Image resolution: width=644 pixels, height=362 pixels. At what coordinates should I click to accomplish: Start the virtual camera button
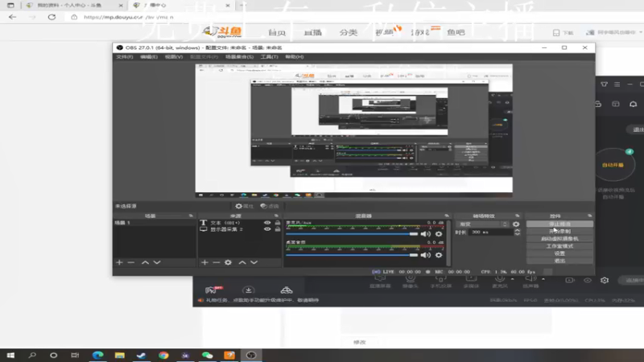pos(559,239)
